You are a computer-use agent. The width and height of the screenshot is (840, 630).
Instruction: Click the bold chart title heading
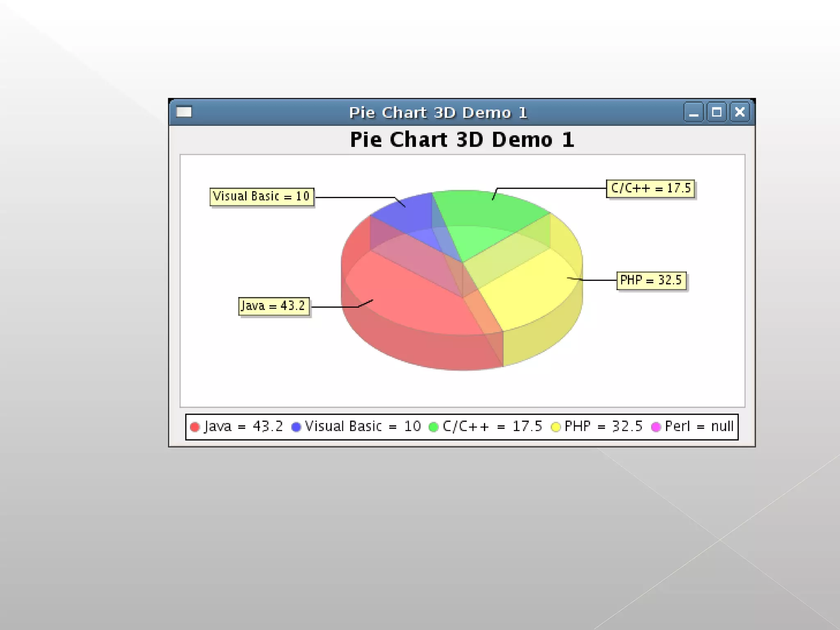(462, 139)
